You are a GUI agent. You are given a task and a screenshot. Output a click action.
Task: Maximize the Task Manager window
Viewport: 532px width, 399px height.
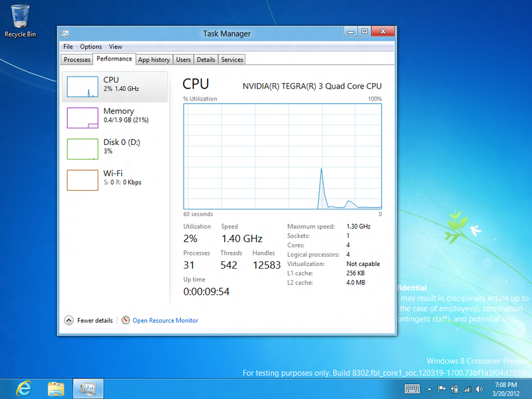pos(364,31)
